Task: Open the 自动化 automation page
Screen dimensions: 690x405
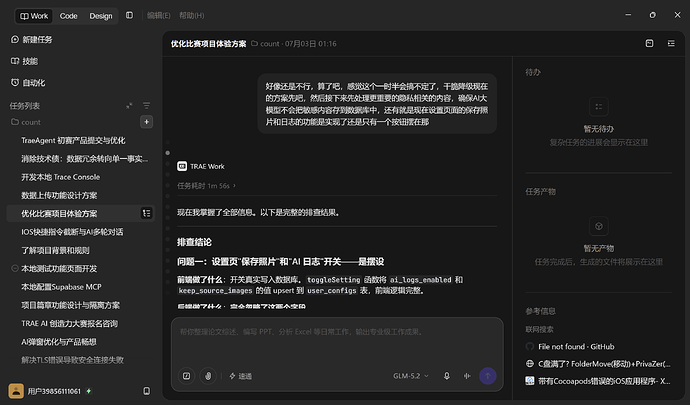Action: click(28, 83)
